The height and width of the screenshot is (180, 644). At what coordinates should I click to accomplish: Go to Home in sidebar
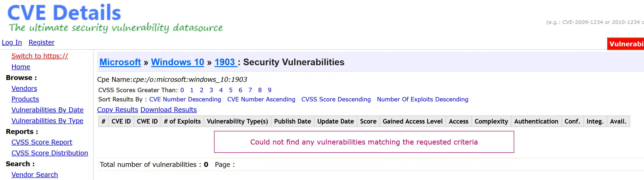point(21,67)
